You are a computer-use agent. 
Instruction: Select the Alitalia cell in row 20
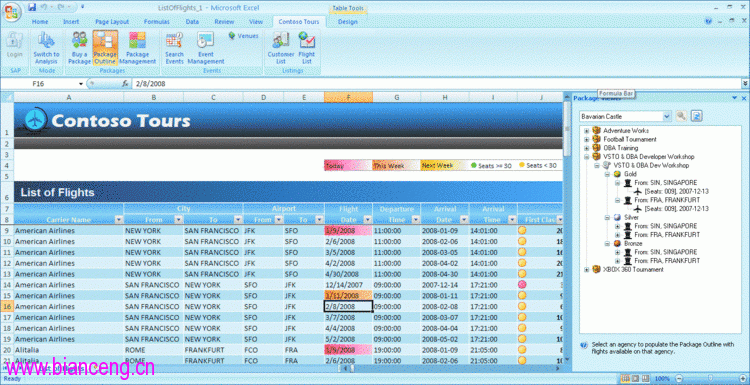(x=69, y=350)
